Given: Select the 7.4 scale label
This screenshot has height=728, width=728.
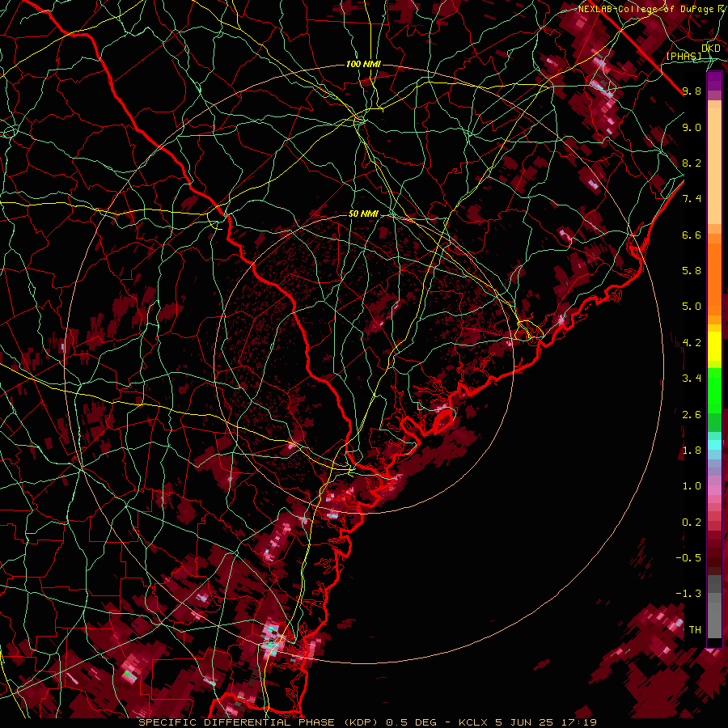Looking at the screenshot, I should (x=692, y=199).
